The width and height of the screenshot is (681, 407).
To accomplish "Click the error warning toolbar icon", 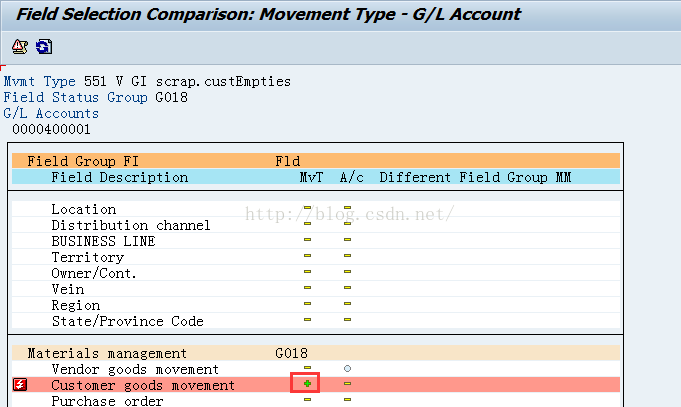I will (20, 46).
